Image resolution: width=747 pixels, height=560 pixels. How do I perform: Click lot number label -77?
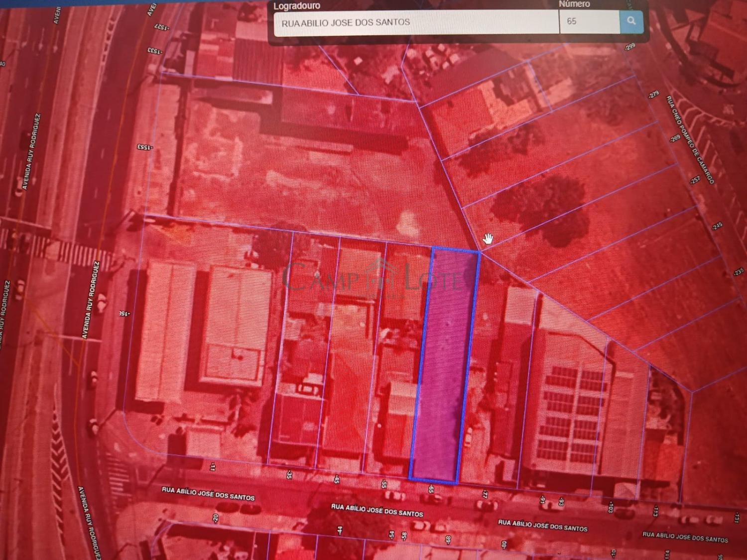point(485,493)
